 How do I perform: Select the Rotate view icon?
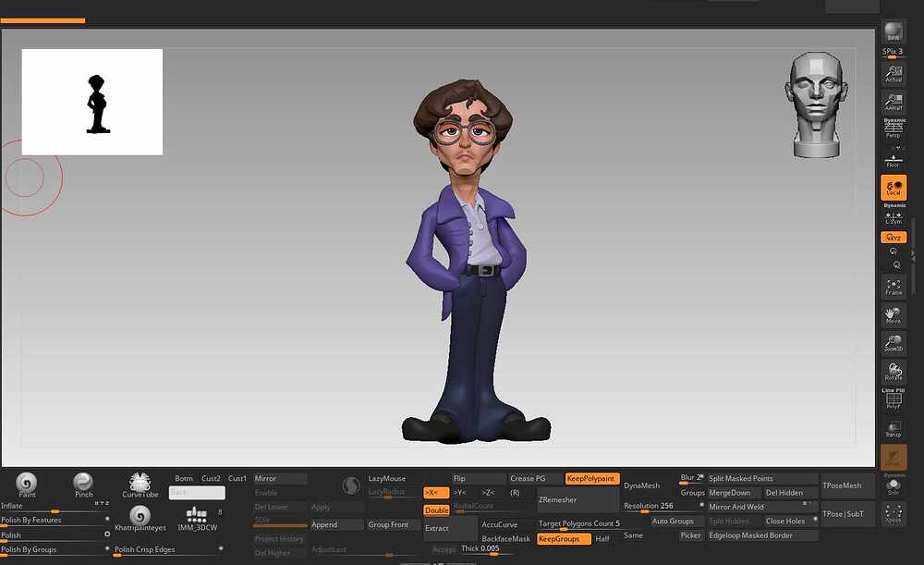coord(894,372)
